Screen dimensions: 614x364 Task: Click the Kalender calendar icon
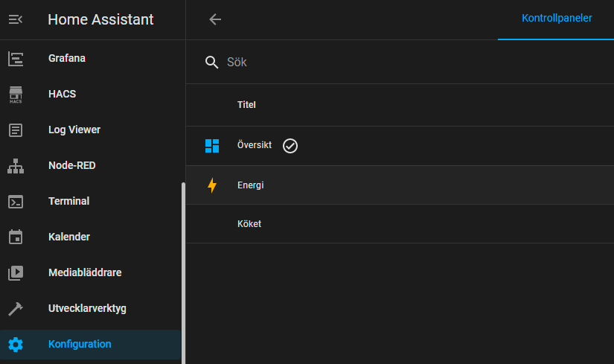pos(16,237)
